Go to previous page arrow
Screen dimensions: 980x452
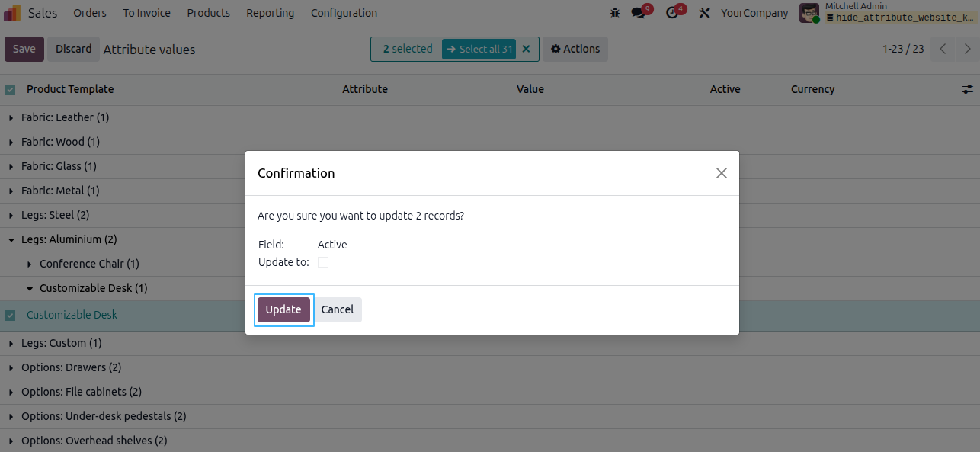[943, 49]
